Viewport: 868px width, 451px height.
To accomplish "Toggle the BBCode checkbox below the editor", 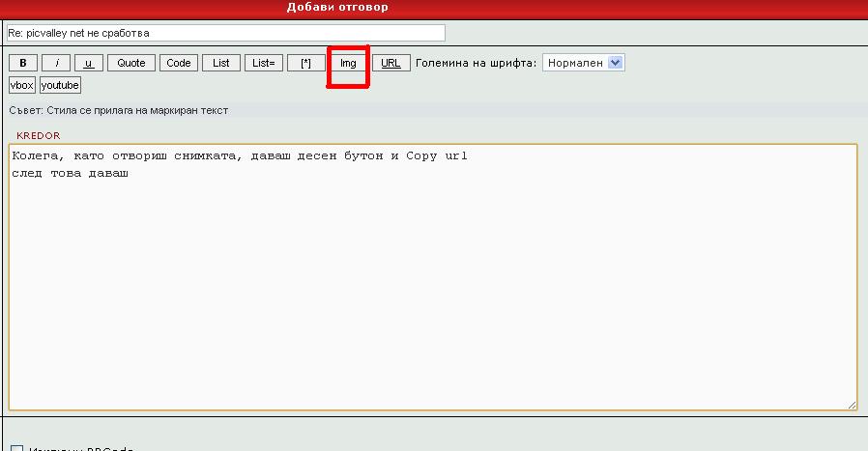I will [15, 448].
